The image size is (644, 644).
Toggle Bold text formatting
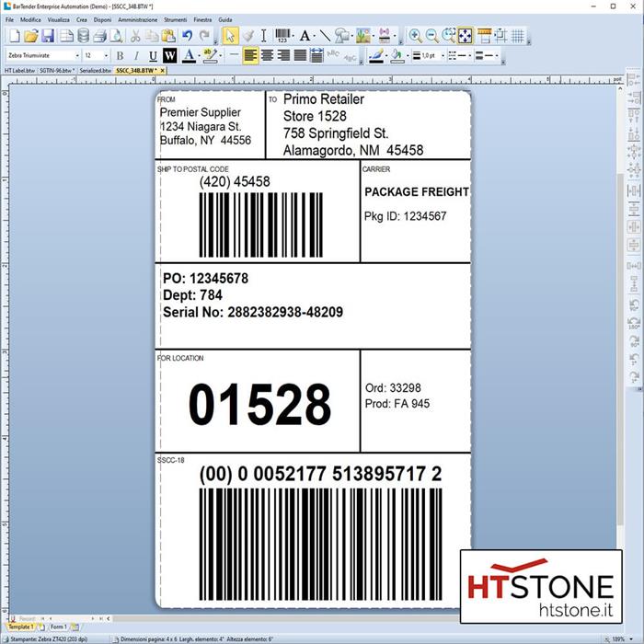pyautogui.click(x=120, y=55)
